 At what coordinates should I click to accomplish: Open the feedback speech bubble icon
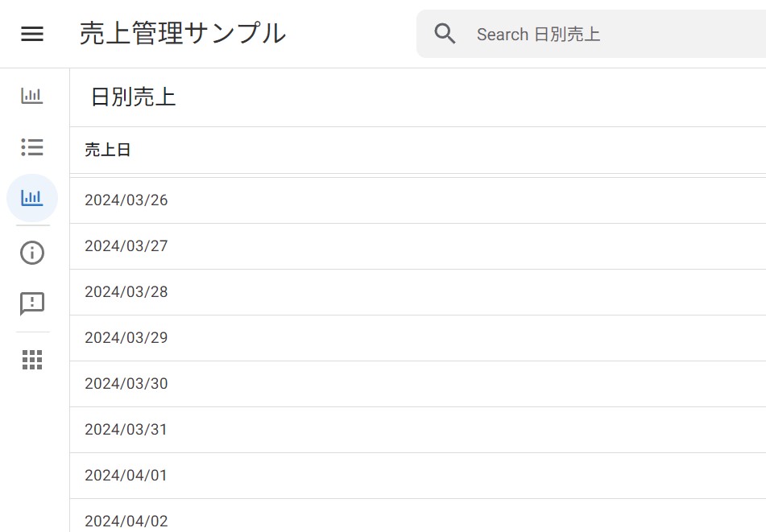click(x=32, y=303)
